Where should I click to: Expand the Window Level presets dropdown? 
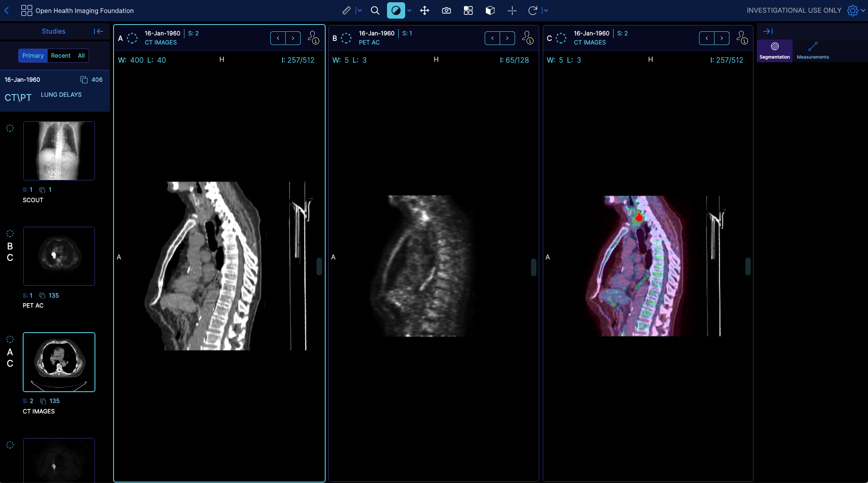coord(409,10)
